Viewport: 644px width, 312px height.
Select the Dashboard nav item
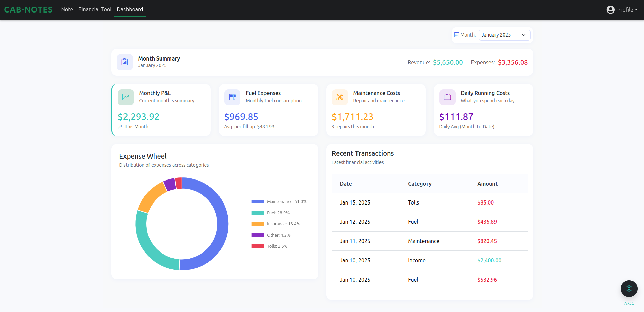click(x=130, y=9)
